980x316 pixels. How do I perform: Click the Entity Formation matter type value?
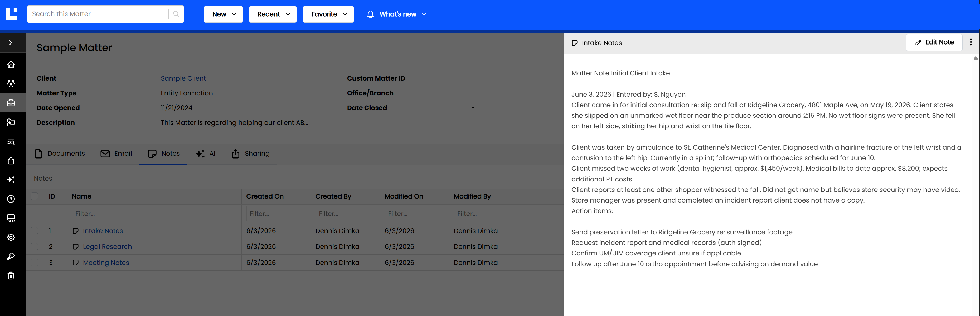click(x=187, y=93)
